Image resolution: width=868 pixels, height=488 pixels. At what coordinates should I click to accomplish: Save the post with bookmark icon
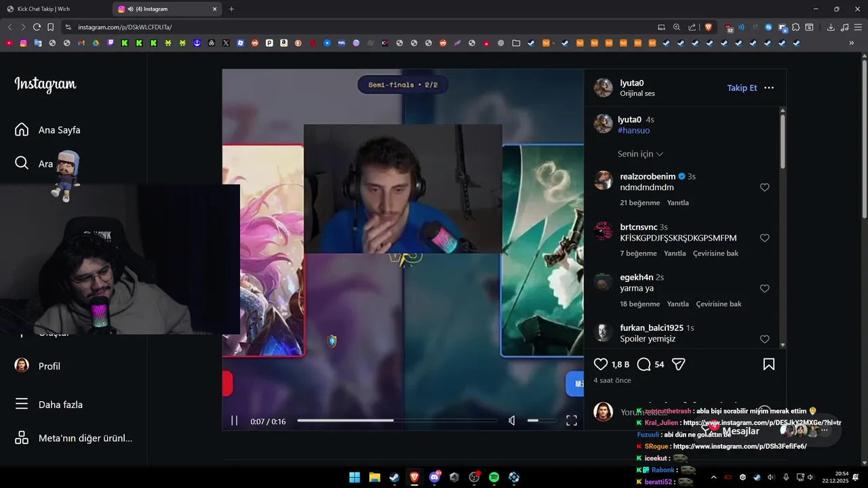click(769, 365)
